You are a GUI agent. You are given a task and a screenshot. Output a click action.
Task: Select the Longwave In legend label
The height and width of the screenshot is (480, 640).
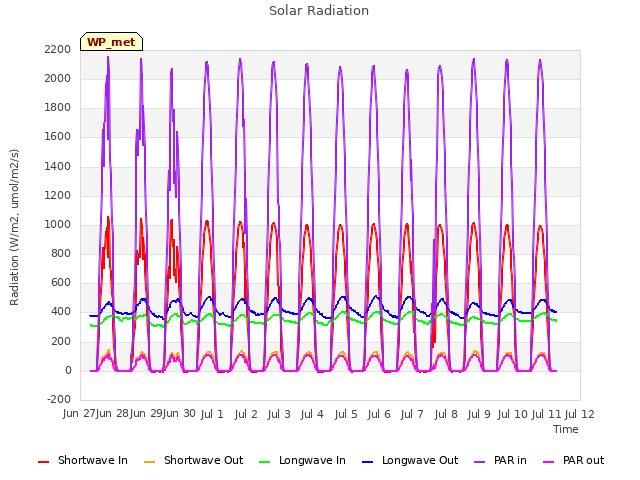[312, 460]
